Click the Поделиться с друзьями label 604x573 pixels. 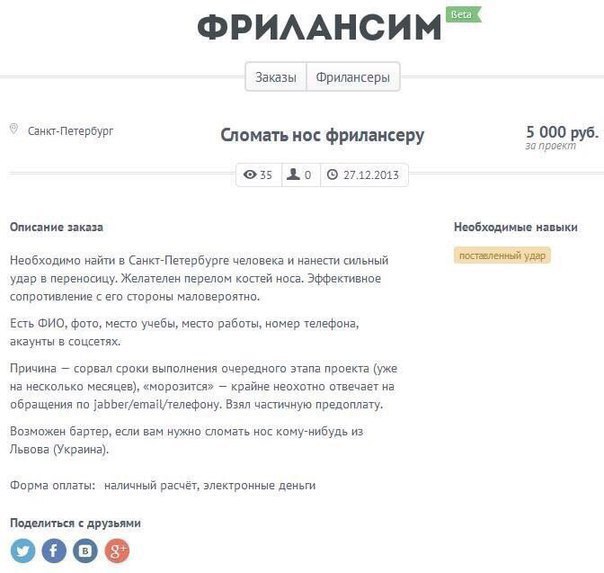(75, 523)
